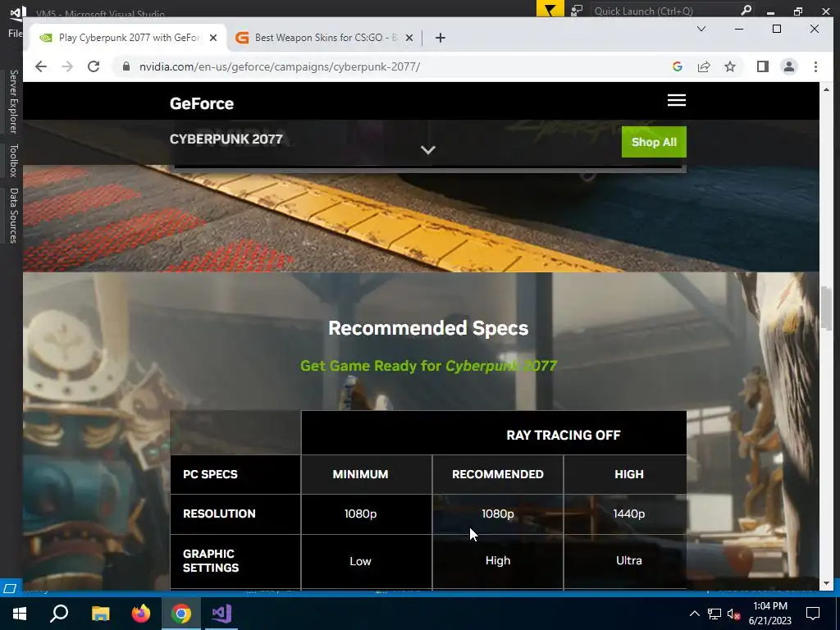Image resolution: width=840 pixels, height=630 pixels.
Task: Open the taskbar clock and date
Action: coord(769,614)
